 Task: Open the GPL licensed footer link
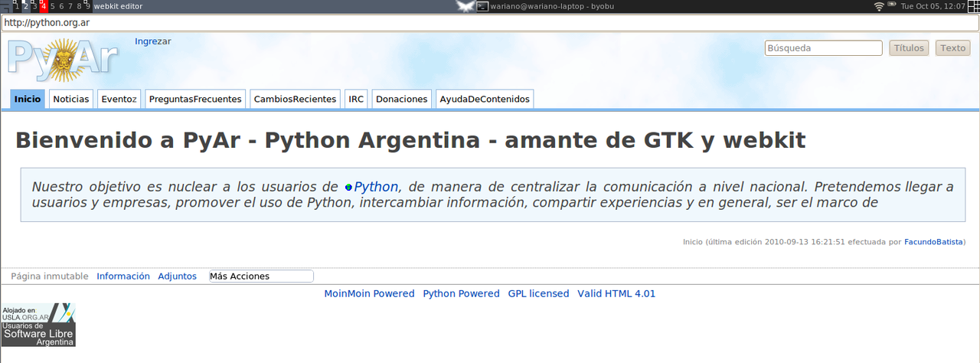[539, 294]
